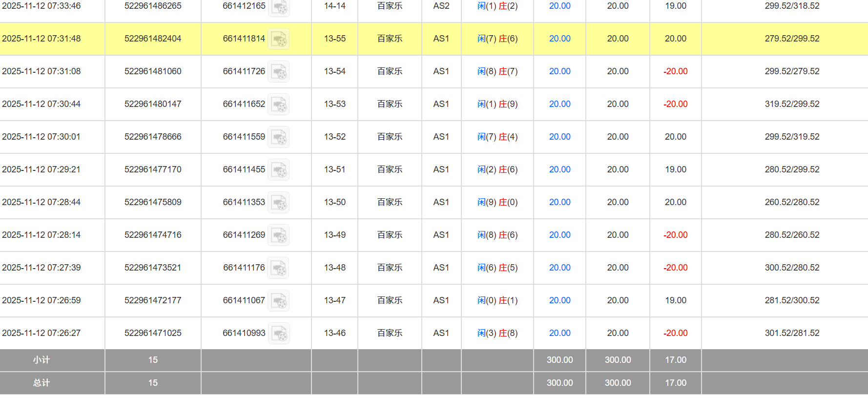Open the blue 20.00 amount for round 13-46
The height and width of the screenshot is (399, 868).
click(x=559, y=333)
